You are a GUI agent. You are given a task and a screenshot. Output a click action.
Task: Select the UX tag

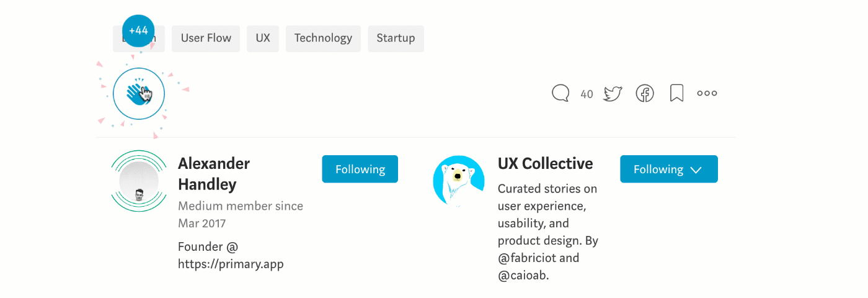[263, 38]
